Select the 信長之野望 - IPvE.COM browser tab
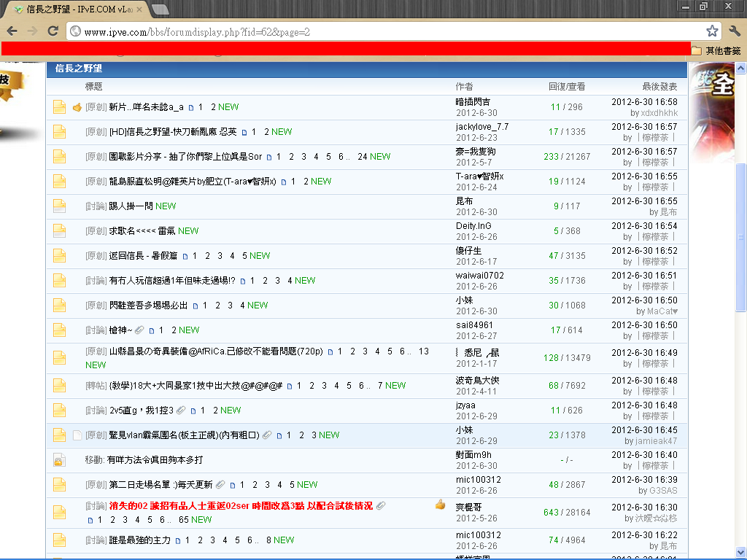Screen dimensions: 747x560 [x=77, y=9]
